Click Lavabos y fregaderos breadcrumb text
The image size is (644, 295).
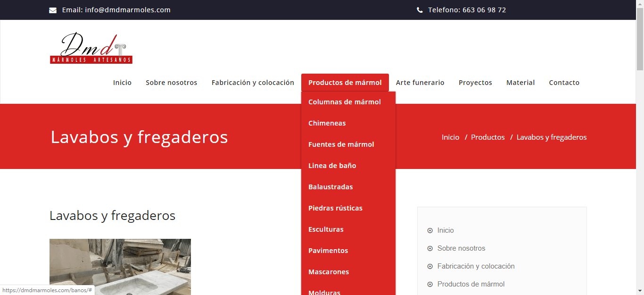(x=552, y=137)
